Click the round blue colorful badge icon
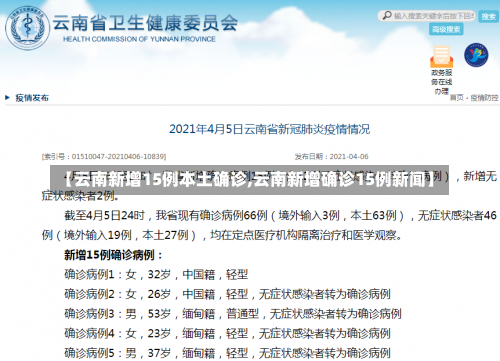 476,55
